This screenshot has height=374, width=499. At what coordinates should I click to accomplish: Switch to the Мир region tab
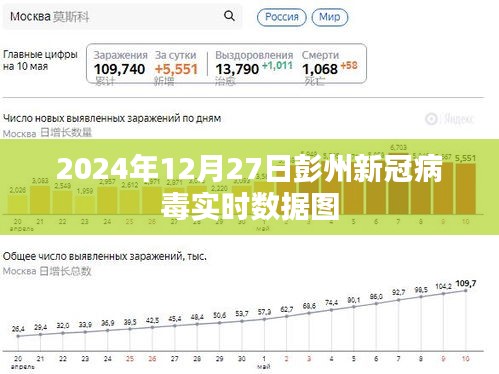coord(330,17)
